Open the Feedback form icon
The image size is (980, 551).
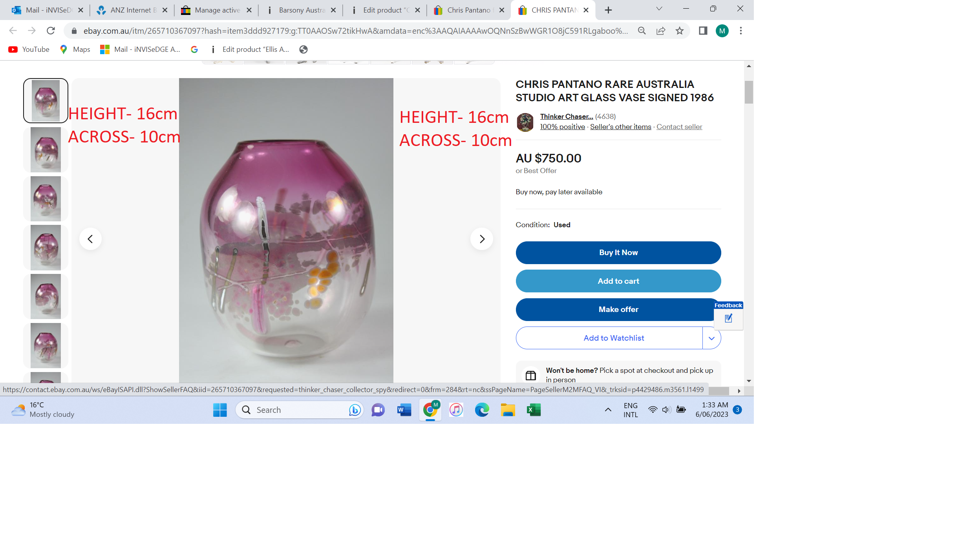(x=728, y=318)
